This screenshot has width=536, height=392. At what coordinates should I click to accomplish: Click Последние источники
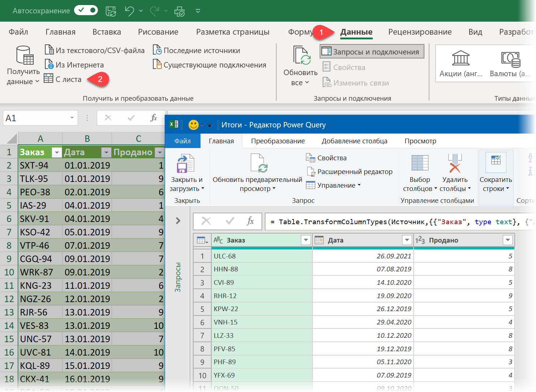196,50
